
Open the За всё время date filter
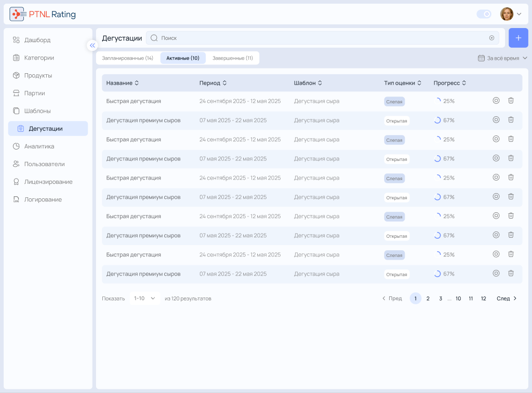point(502,58)
